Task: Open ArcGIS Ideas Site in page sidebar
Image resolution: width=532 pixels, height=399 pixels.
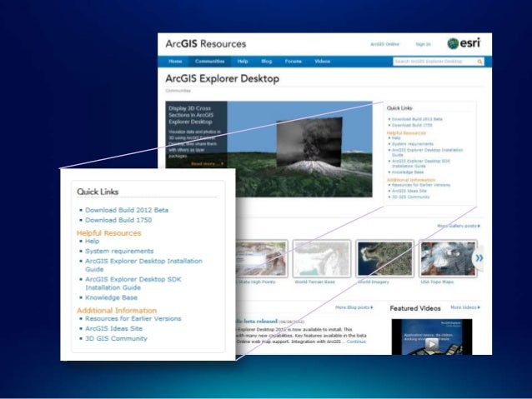Action: tap(409, 191)
